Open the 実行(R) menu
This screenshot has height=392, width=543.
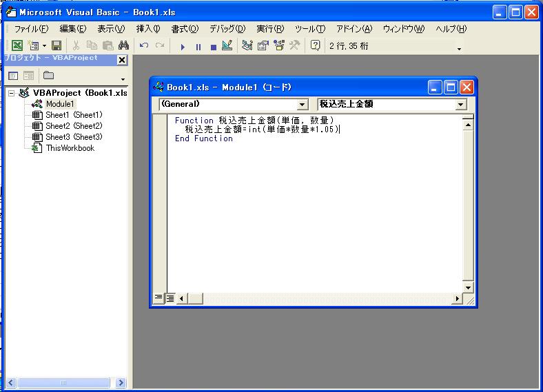(x=270, y=29)
